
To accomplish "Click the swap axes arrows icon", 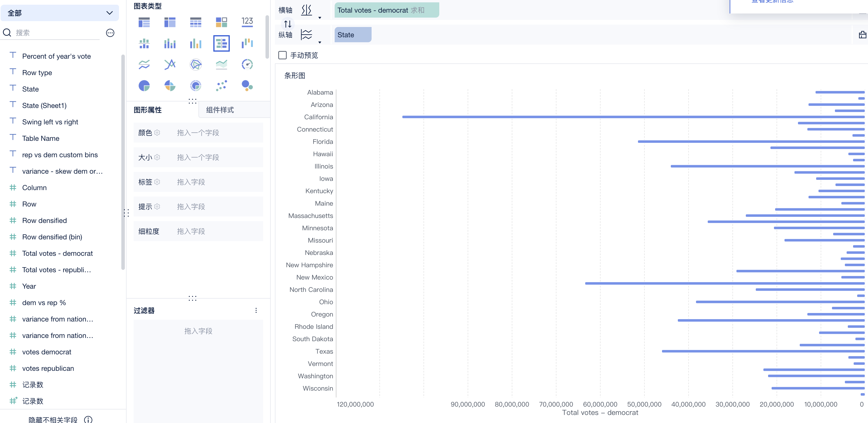I will coord(287,24).
